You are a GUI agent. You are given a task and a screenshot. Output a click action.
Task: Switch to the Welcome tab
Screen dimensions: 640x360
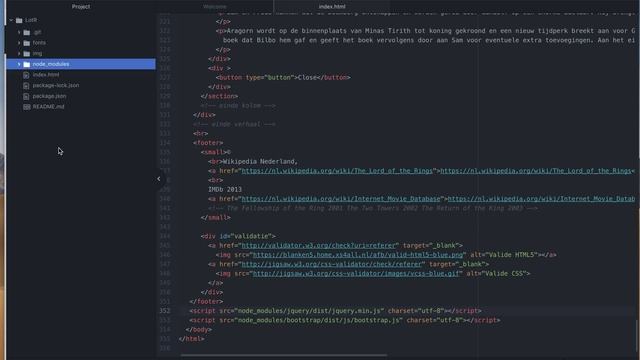(x=215, y=7)
